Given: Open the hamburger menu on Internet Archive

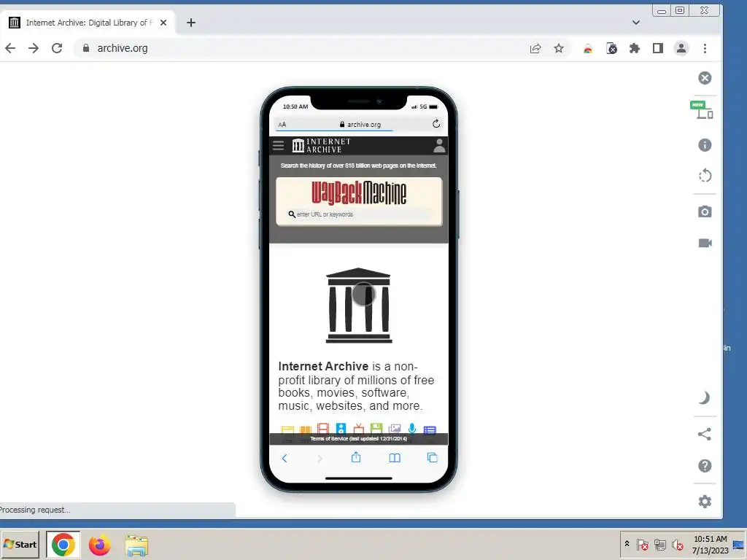Looking at the screenshot, I should tap(278, 145).
